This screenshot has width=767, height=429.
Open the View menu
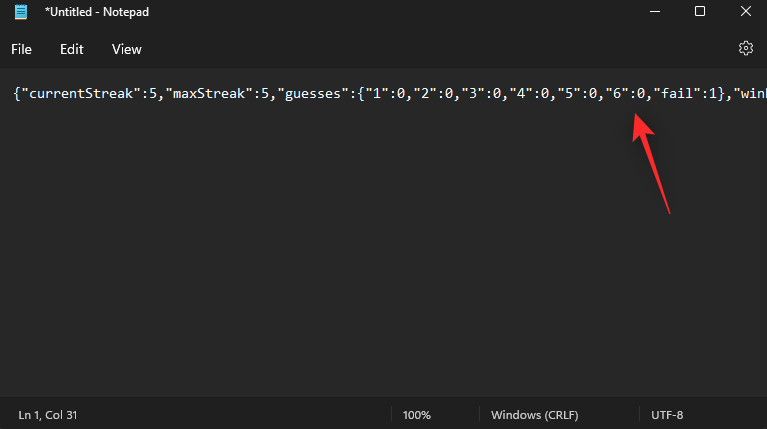pos(127,49)
